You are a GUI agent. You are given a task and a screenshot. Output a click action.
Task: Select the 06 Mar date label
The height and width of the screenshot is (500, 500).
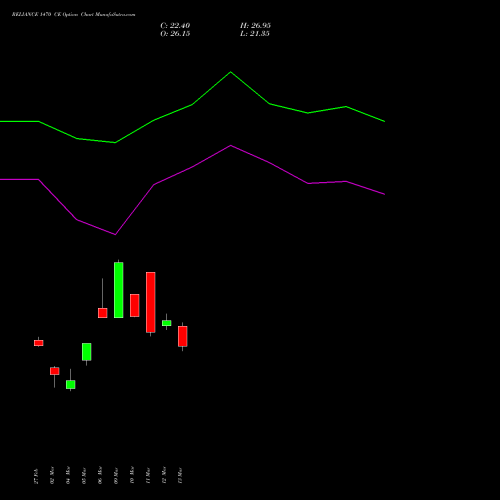click(x=100, y=475)
